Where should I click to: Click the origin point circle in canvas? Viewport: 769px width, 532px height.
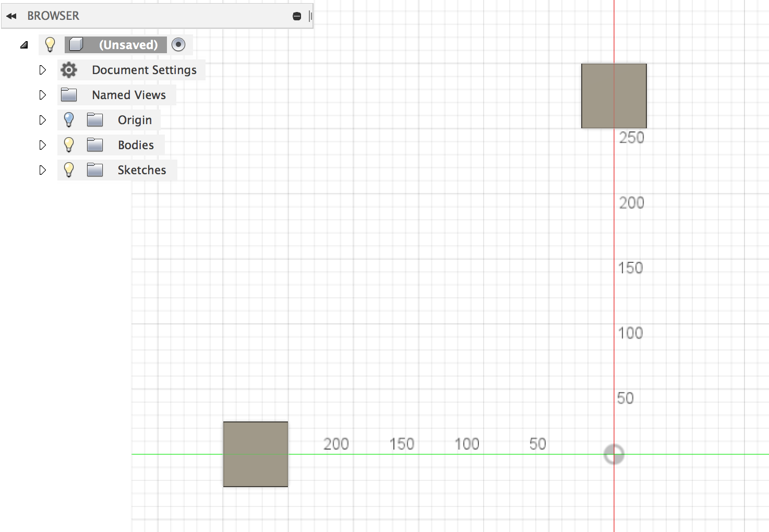tap(614, 454)
